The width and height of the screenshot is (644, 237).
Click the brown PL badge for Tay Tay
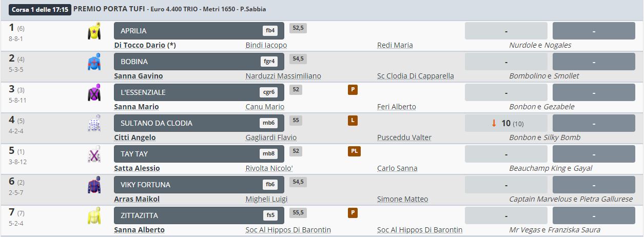coord(354,151)
